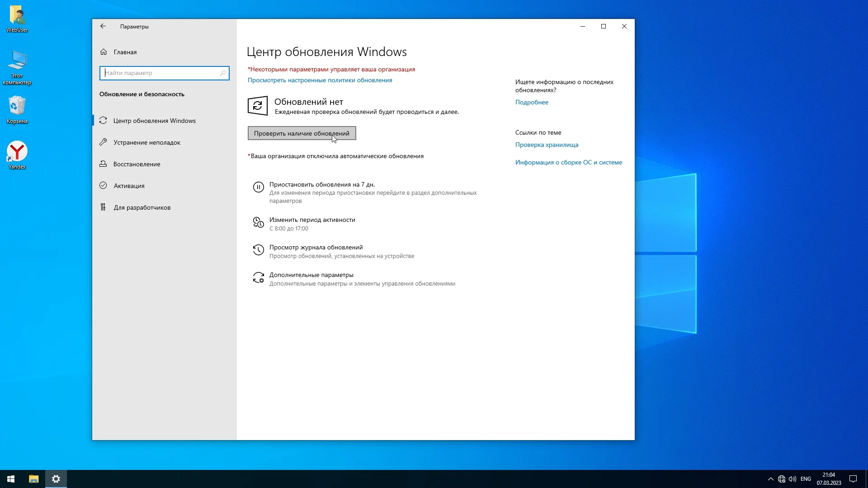Go to Главная home page

[x=125, y=52]
